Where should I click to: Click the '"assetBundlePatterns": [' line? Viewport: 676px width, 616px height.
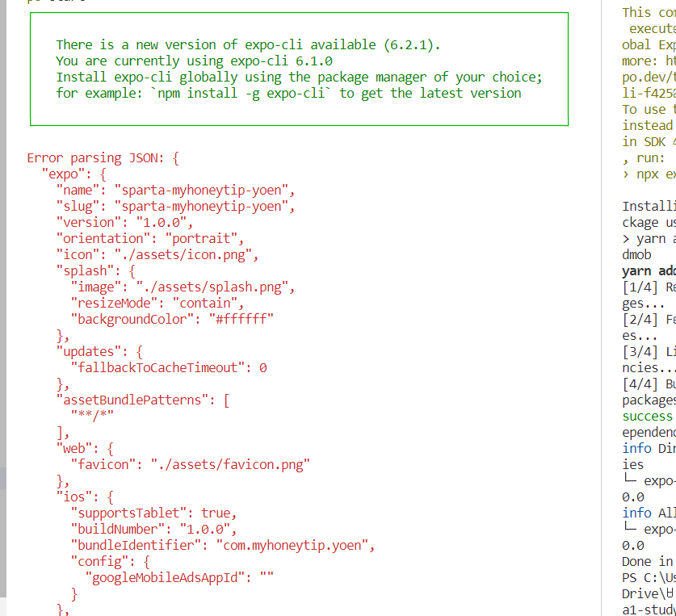[143, 400]
